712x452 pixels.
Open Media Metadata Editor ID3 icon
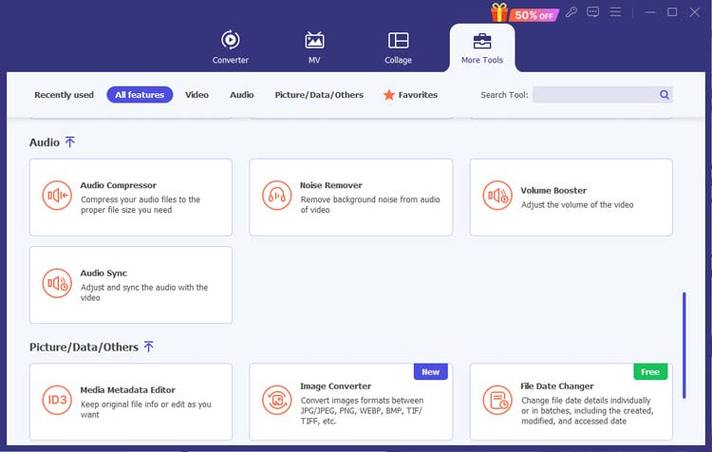coord(57,400)
